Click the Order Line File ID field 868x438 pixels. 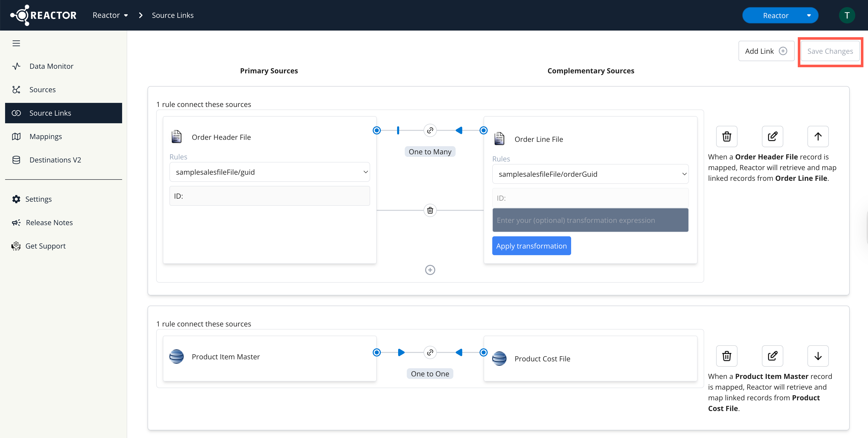click(590, 198)
